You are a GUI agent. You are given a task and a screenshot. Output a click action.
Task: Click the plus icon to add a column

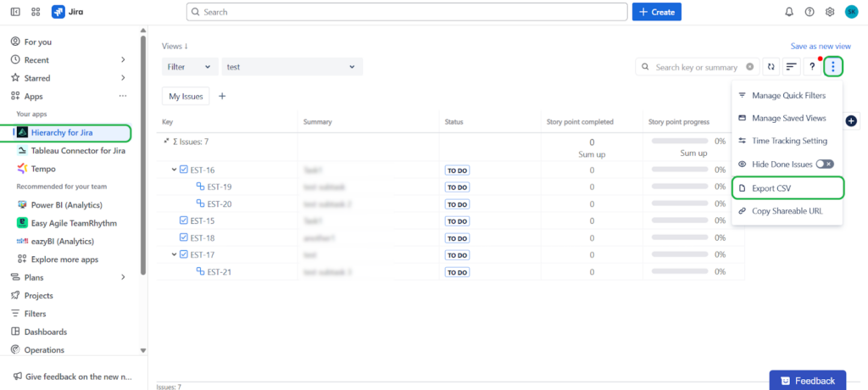(851, 120)
